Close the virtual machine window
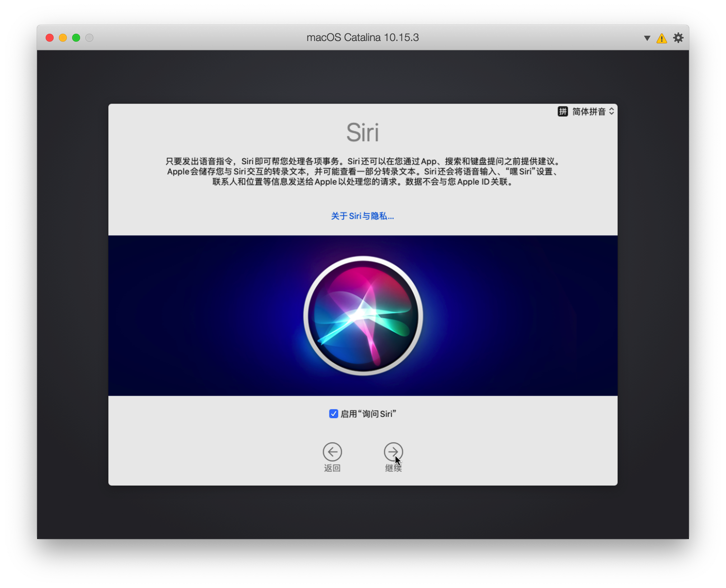726x588 pixels. pyautogui.click(x=50, y=38)
